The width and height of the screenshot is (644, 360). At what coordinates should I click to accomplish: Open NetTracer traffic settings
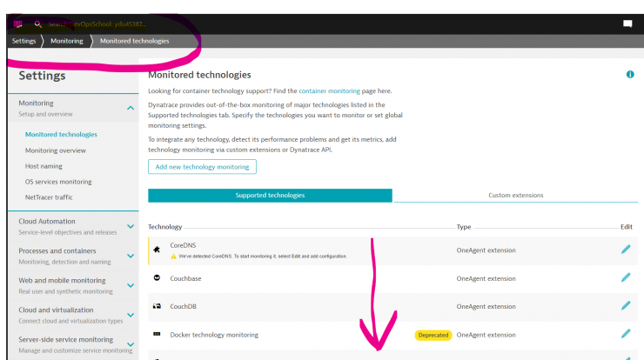(x=49, y=197)
